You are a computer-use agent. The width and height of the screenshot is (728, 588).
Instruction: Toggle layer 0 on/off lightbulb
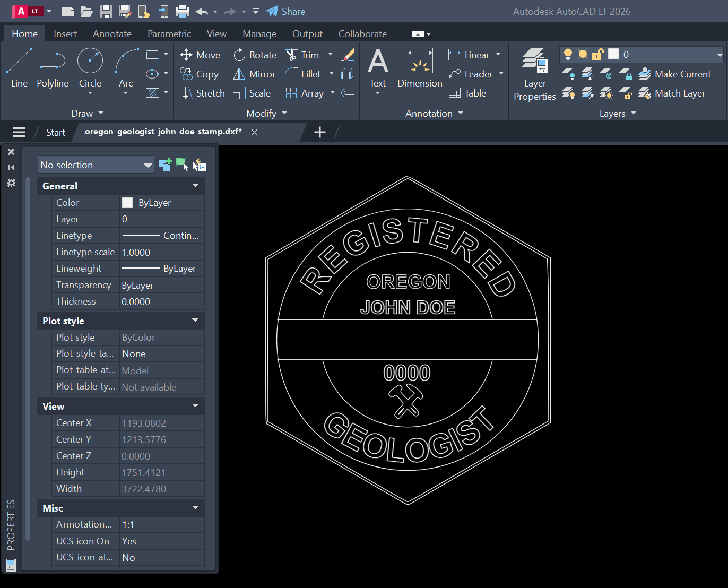[x=568, y=54]
